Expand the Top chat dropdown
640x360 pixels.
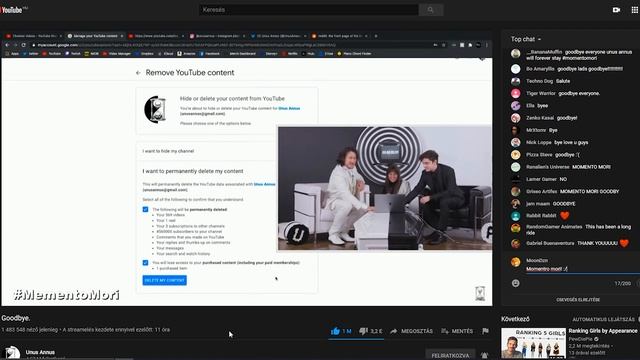526,39
